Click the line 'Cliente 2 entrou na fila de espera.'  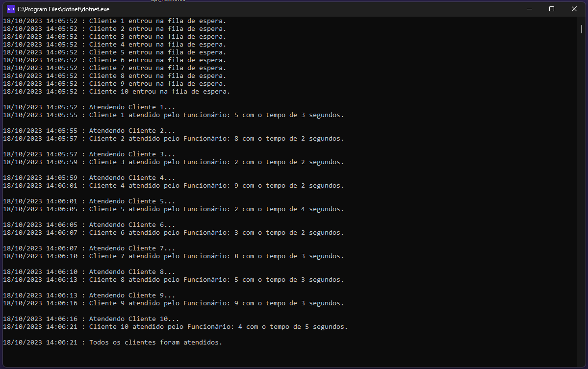[x=115, y=29]
